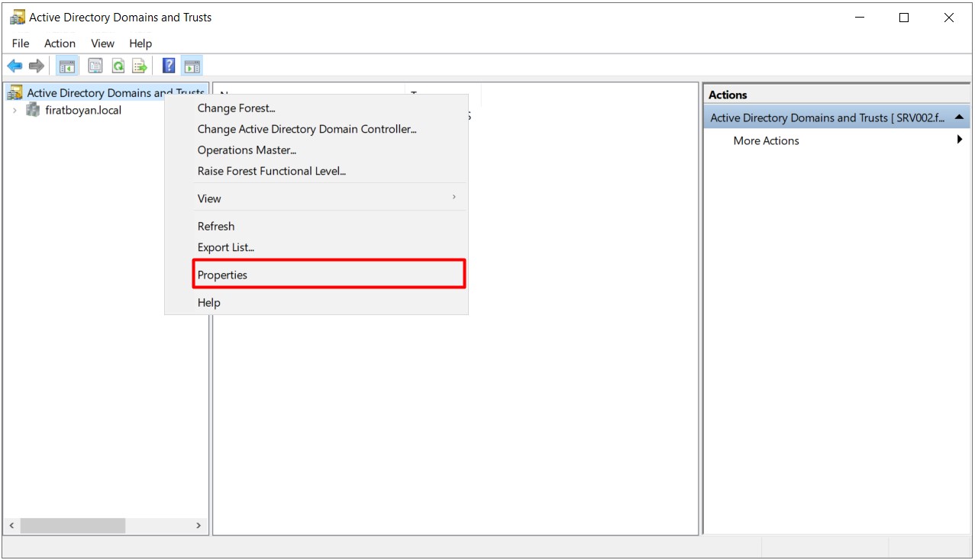This screenshot has height=560, width=975.
Task: Click the Export List toolbar icon
Action: (x=140, y=66)
